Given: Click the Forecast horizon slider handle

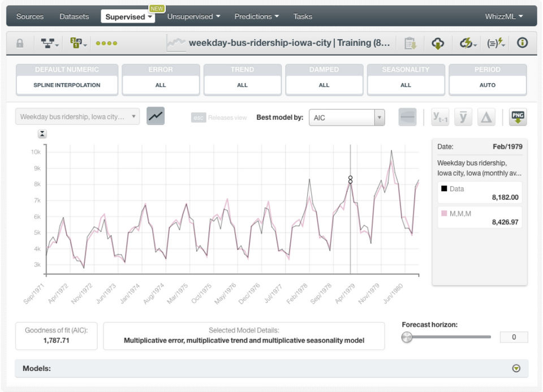Looking at the screenshot, I should [407, 337].
